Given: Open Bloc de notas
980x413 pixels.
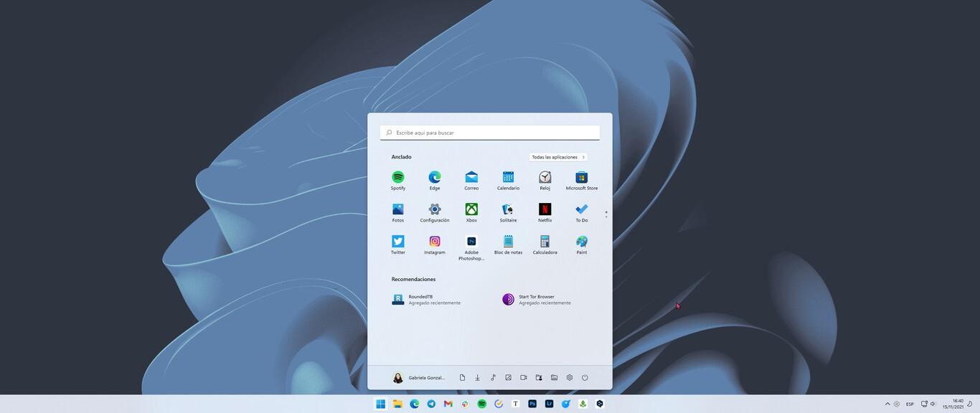Looking at the screenshot, I should point(508,245).
